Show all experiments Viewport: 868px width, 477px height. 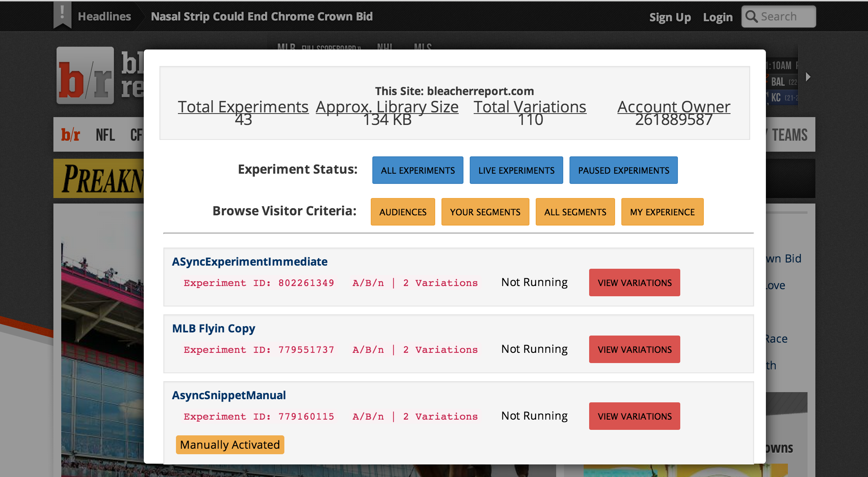(x=418, y=170)
